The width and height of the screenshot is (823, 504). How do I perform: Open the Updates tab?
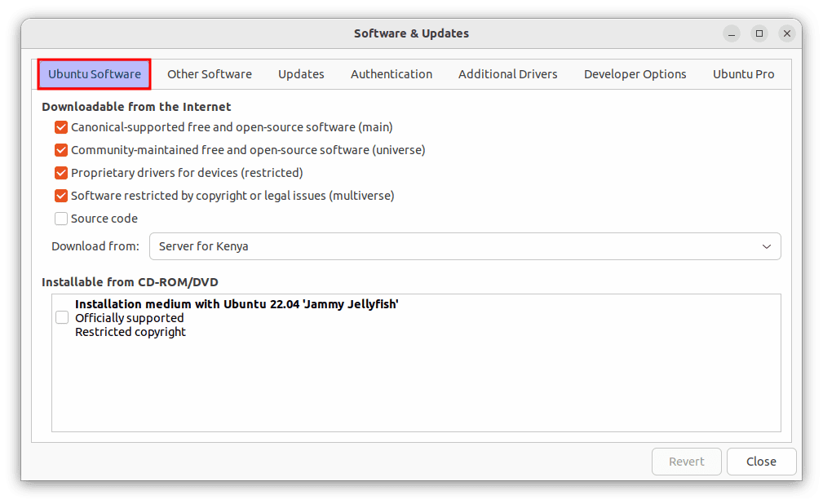pyautogui.click(x=301, y=73)
